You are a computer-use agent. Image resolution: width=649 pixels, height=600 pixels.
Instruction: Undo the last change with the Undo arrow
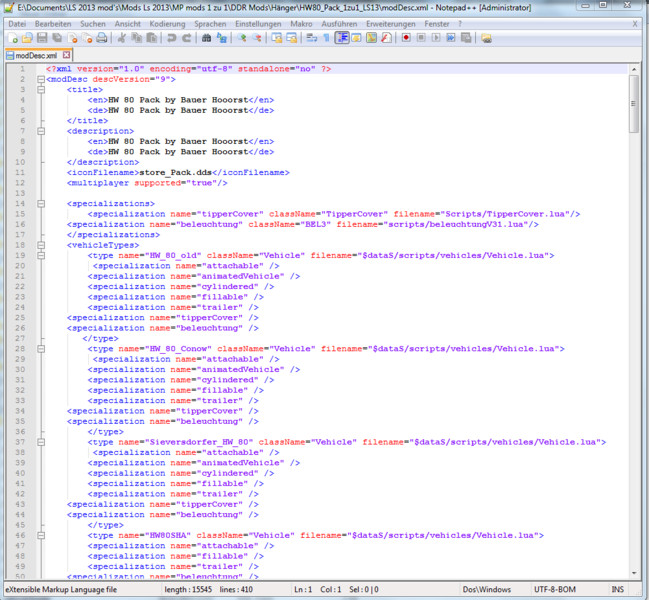click(171, 38)
